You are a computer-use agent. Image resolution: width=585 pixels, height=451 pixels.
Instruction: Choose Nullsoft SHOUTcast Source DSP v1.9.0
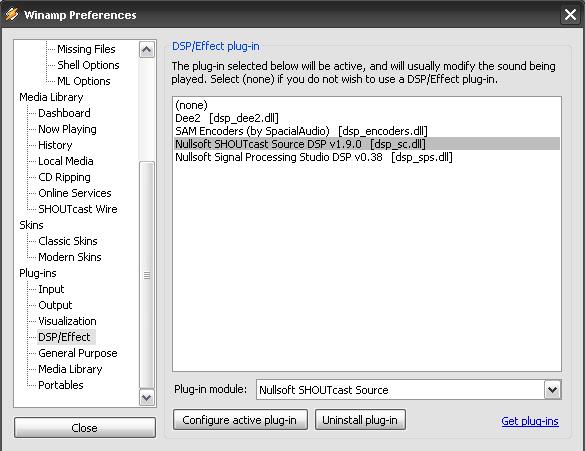click(x=367, y=144)
